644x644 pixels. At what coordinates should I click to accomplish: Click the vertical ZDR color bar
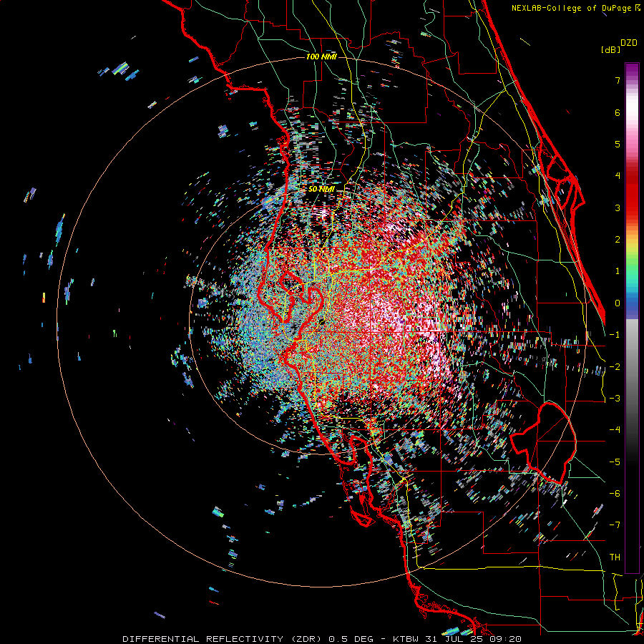(632, 318)
